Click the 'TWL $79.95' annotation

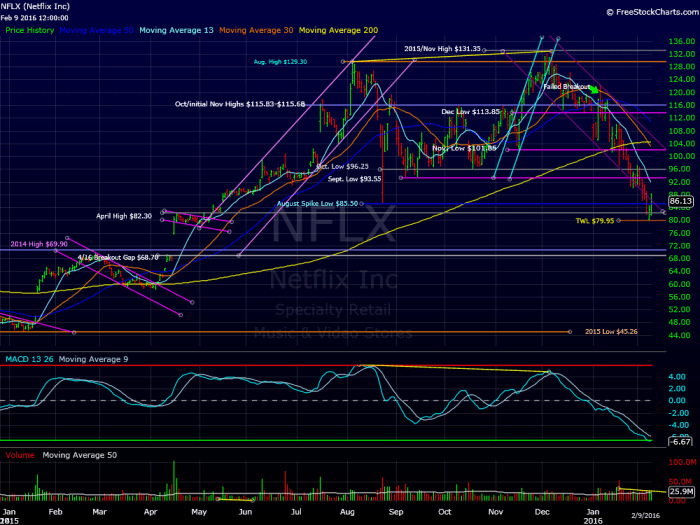[x=595, y=221]
